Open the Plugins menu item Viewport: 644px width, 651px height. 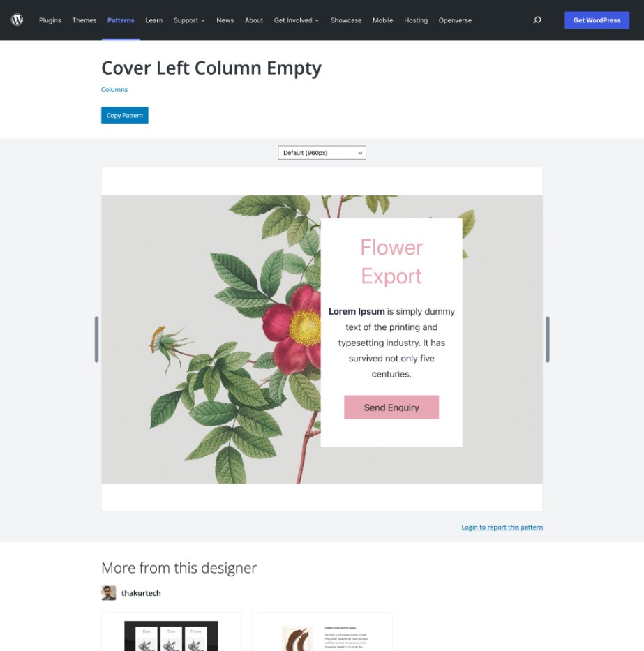coord(50,20)
